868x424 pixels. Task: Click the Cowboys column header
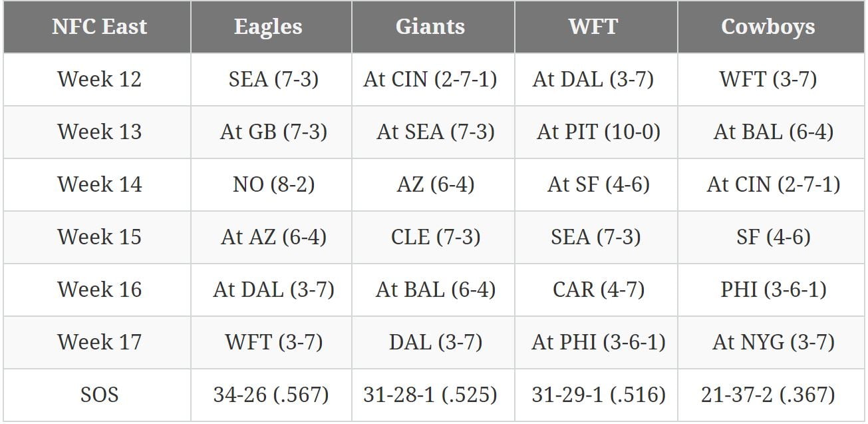point(768,27)
